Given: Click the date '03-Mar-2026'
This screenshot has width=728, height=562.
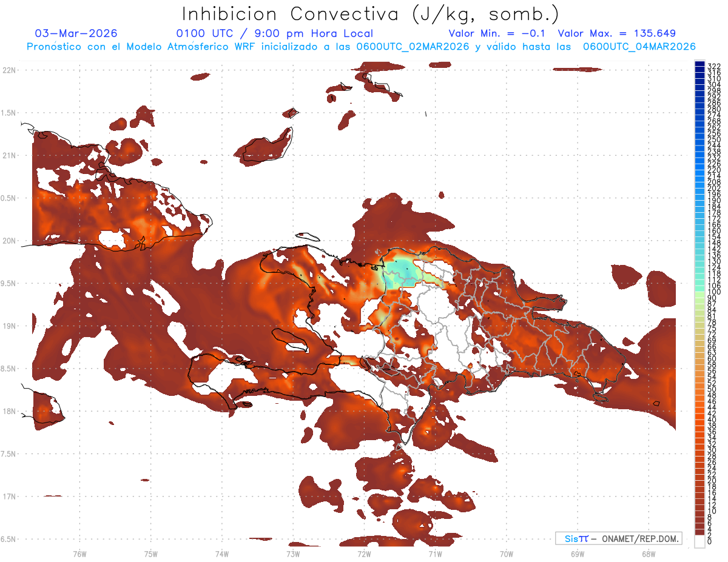Looking at the screenshot, I should point(76,33).
